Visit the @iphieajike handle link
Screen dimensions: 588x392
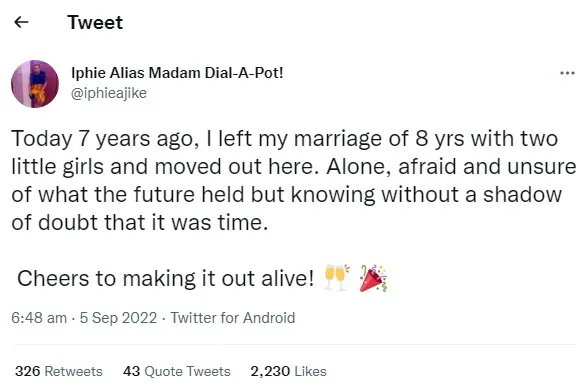tap(109, 93)
